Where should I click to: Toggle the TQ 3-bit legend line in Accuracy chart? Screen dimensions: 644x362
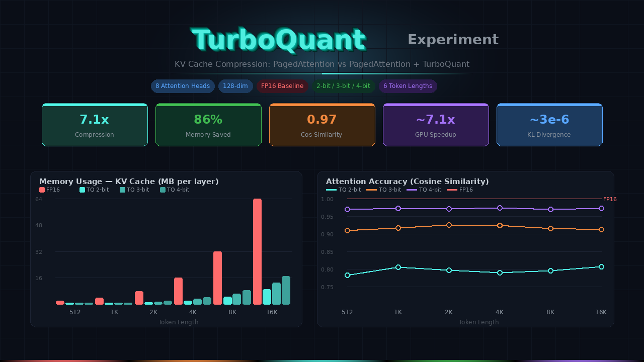pos(372,190)
